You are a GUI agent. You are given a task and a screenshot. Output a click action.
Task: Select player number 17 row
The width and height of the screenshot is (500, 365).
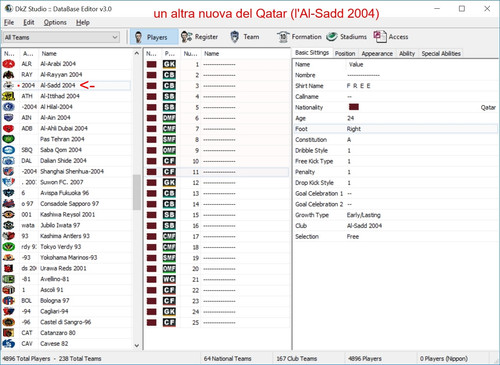pyautogui.click(x=217, y=236)
